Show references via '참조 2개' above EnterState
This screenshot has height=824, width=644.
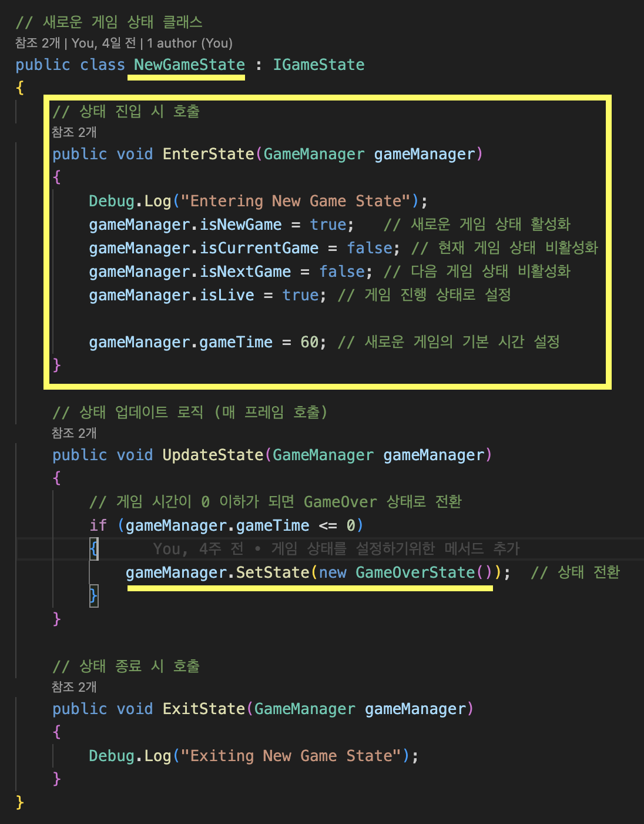coord(74,132)
